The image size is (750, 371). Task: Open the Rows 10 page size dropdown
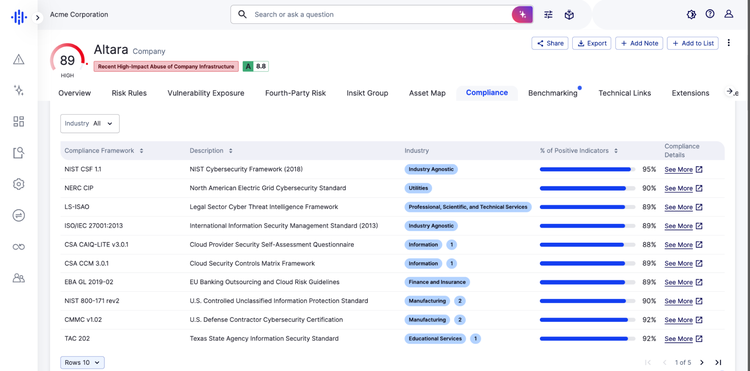(x=82, y=362)
